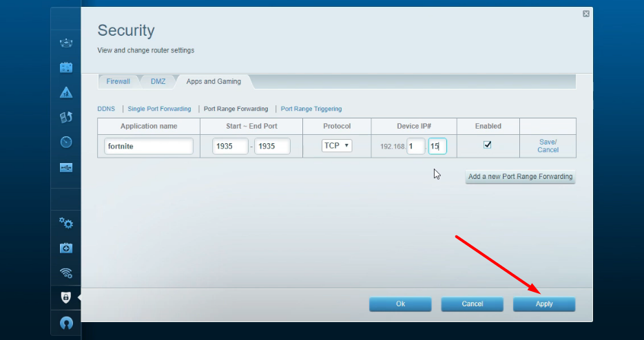The height and width of the screenshot is (340, 644).
Task: Switch to the DMZ tab
Action: (x=158, y=81)
